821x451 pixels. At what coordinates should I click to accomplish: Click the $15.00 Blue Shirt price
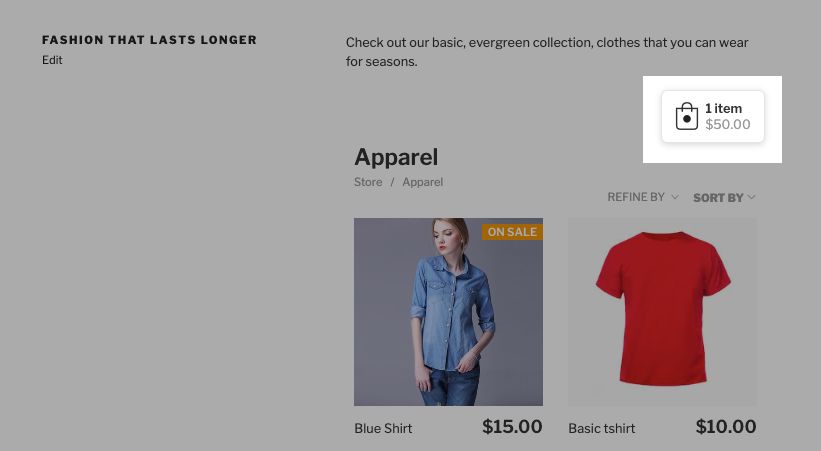coord(512,426)
